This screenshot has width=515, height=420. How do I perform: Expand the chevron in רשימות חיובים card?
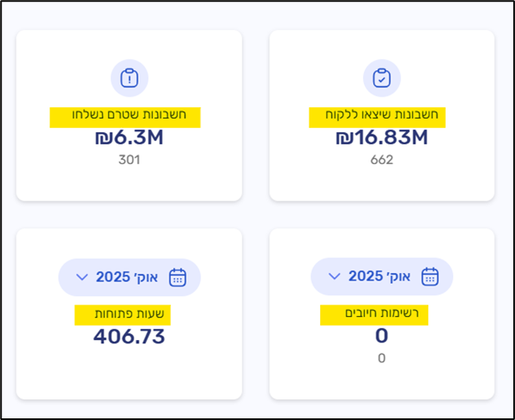pos(333,276)
